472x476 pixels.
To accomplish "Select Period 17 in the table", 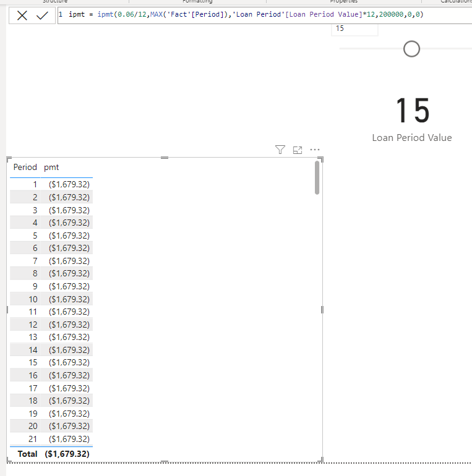I will point(33,389).
